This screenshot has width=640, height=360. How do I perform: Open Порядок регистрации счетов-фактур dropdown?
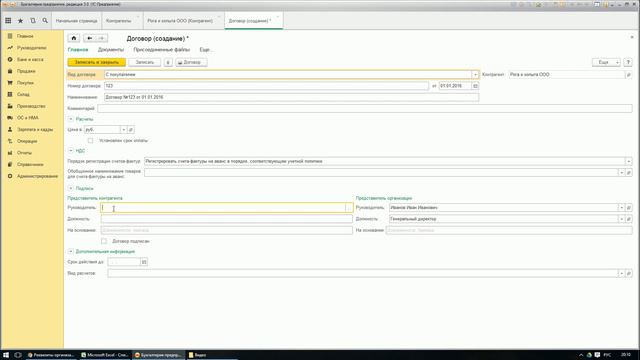click(x=629, y=162)
